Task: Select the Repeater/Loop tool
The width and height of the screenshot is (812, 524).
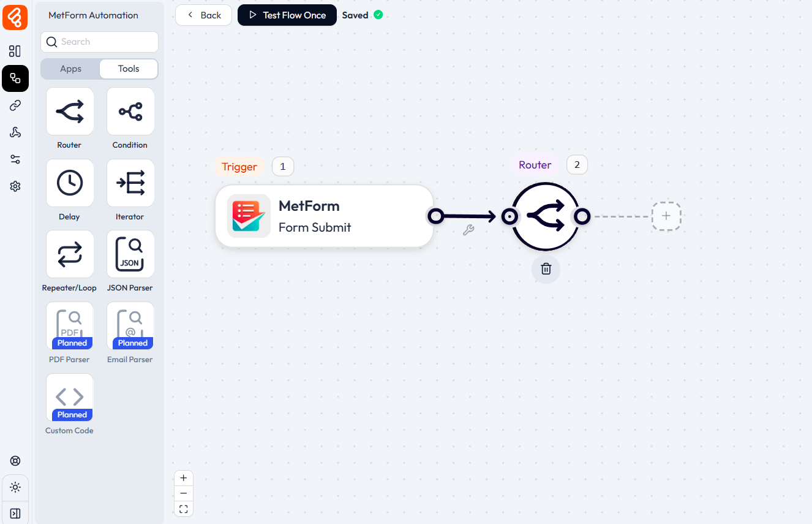Action: click(70, 254)
